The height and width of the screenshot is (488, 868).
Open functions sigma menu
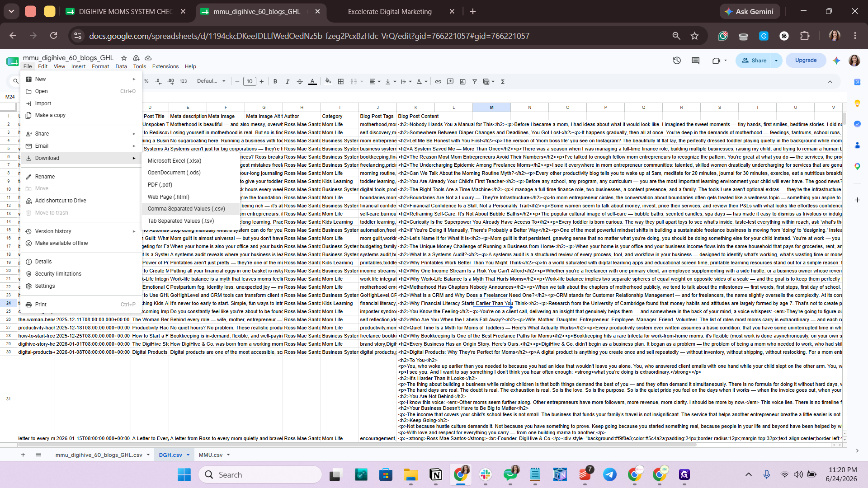pos(503,81)
